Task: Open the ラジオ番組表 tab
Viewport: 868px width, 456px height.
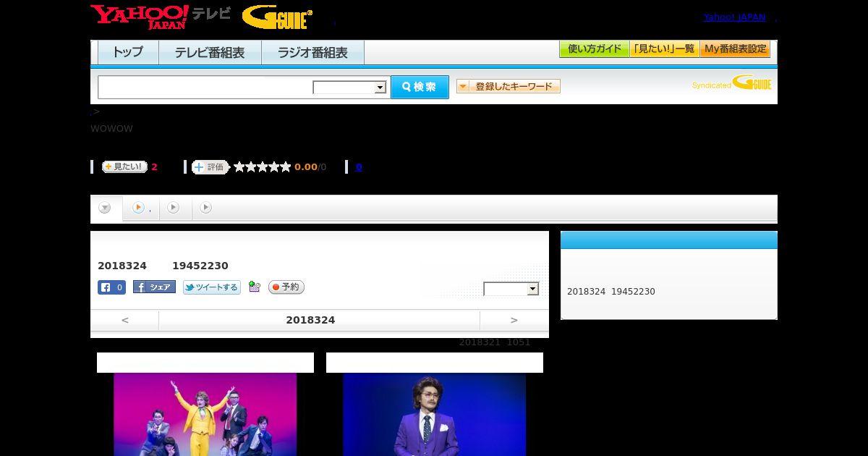Action: click(312, 53)
